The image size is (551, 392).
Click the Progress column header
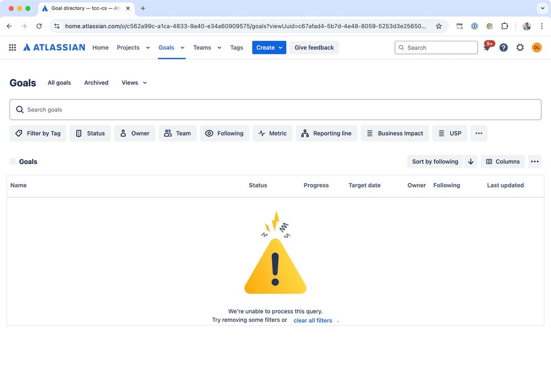pyautogui.click(x=316, y=185)
